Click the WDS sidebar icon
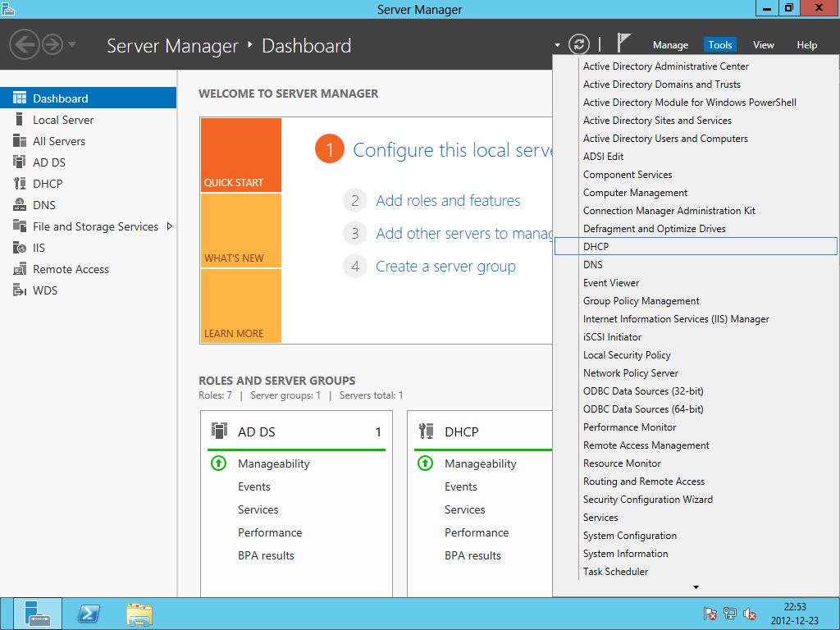 coord(20,290)
